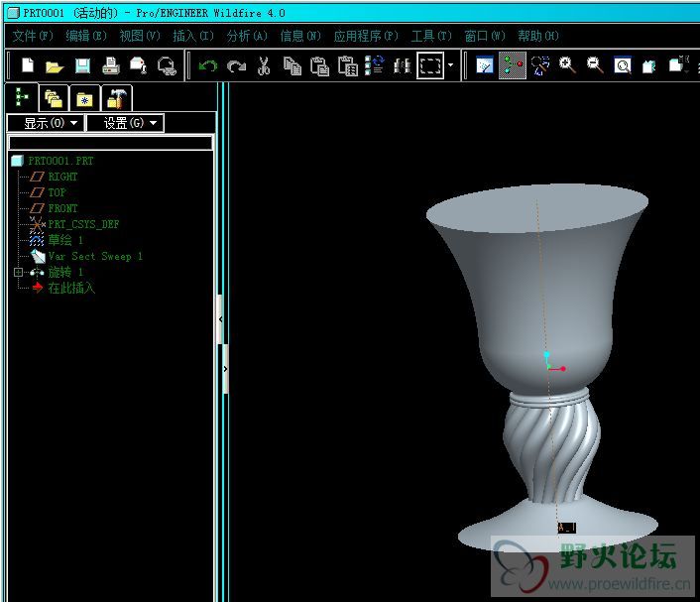This screenshot has height=602, width=700.
Task: Select the RIGHT datum plane
Action: (x=62, y=177)
